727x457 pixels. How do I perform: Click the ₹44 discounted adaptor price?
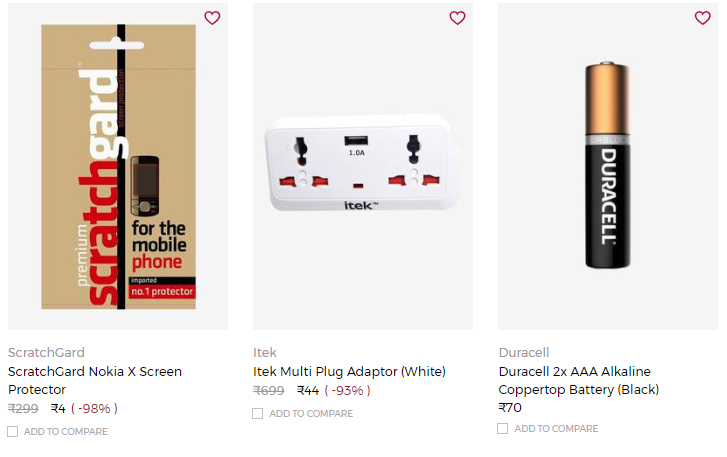(308, 391)
